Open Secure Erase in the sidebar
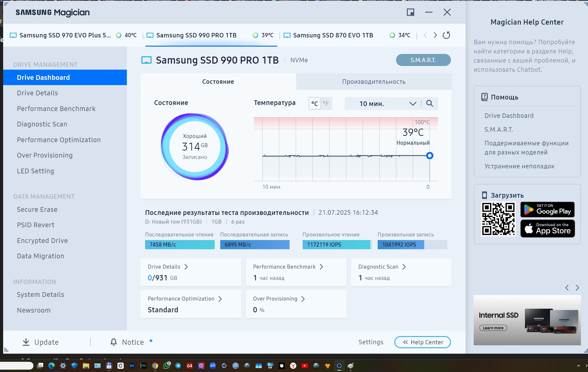The image size is (588, 372). 37,209
